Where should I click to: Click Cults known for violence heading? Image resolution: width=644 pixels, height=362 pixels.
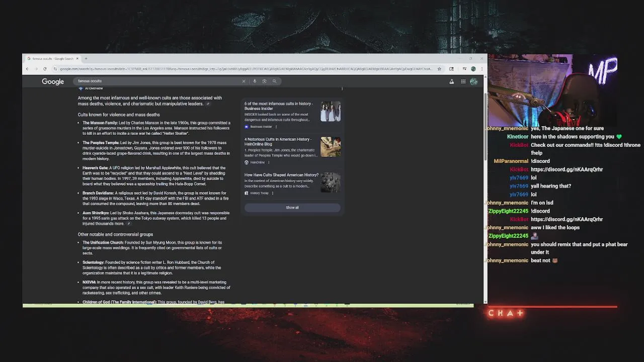[x=119, y=115]
